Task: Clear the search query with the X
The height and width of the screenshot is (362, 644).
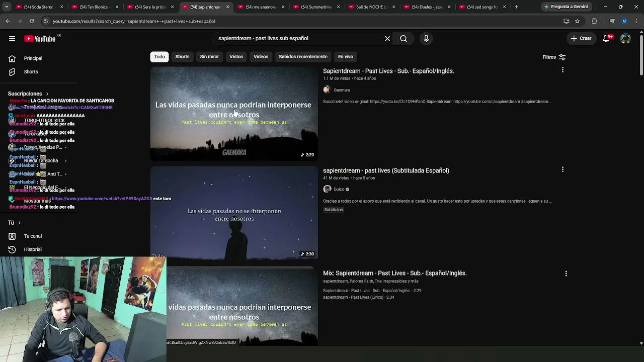Action: (387, 38)
